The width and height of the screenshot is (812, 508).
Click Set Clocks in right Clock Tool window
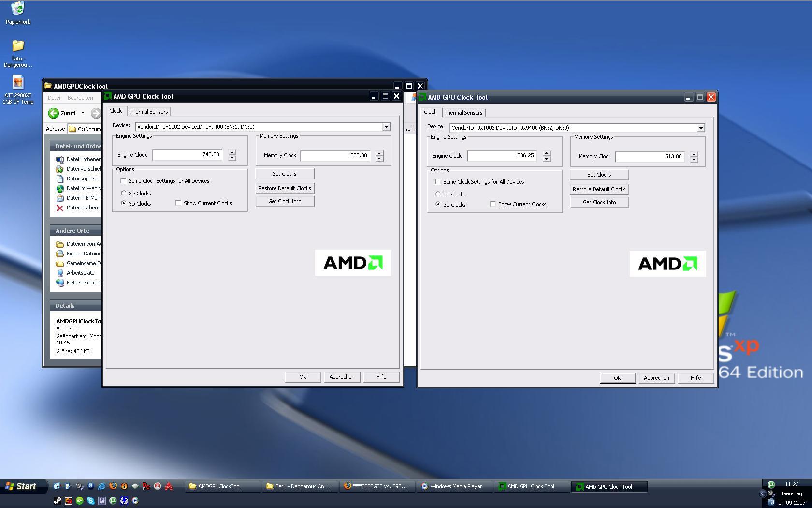pos(599,175)
